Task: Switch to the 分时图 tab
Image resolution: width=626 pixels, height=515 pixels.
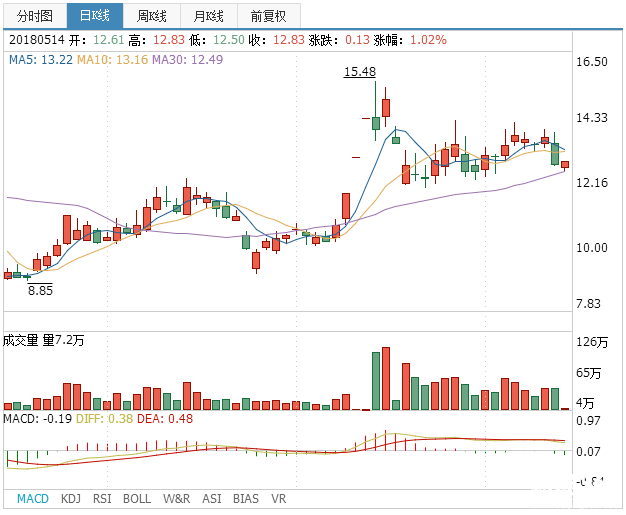Action: click(x=35, y=16)
